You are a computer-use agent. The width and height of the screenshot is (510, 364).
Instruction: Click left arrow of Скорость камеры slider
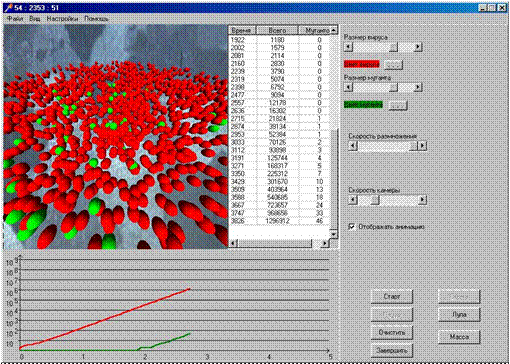click(x=353, y=200)
